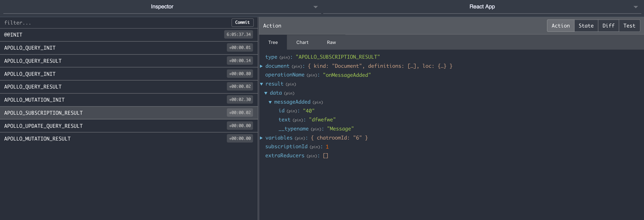The image size is (644, 220).
Task: Switch to the Diff tab
Action: pos(608,26)
